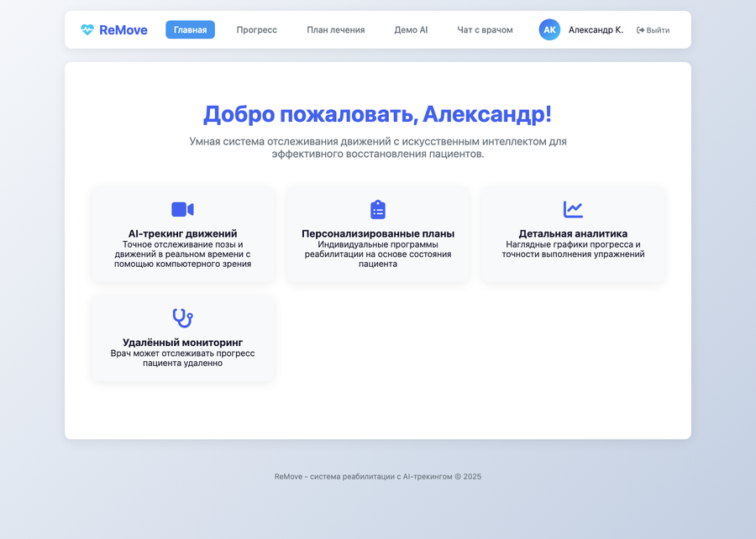756x539 pixels.
Task: Switch to the Прогресс tab
Action: (256, 30)
